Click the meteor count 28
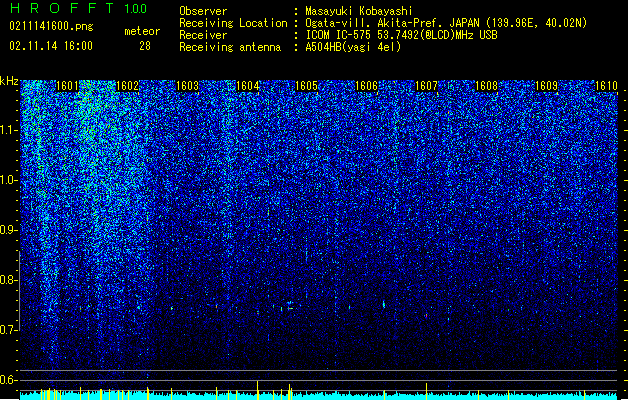 pos(145,46)
